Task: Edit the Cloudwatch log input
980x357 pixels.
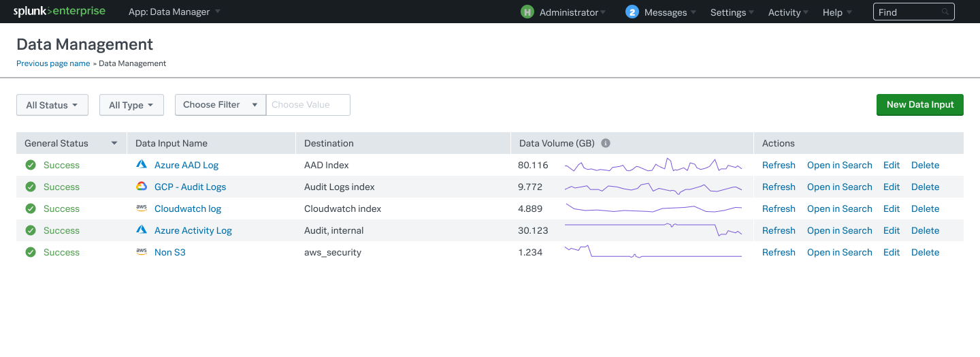Action: tap(892, 208)
